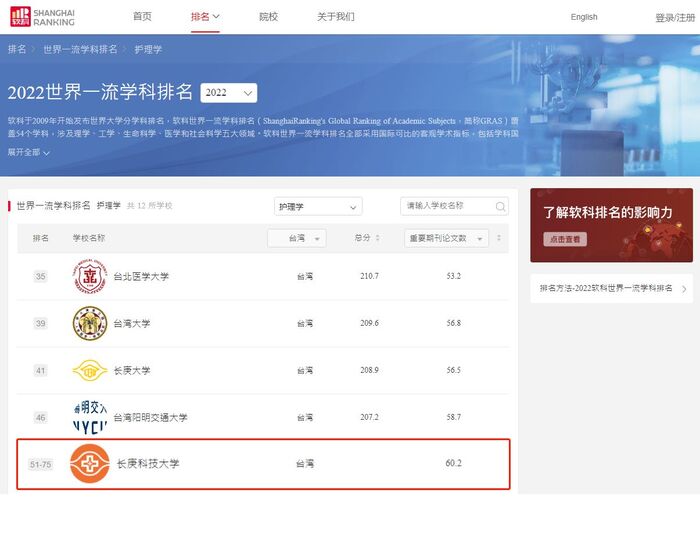The width and height of the screenshot is (700, 540).
Task: Open the 长庚大学 entry
Action: click(132, 370)
